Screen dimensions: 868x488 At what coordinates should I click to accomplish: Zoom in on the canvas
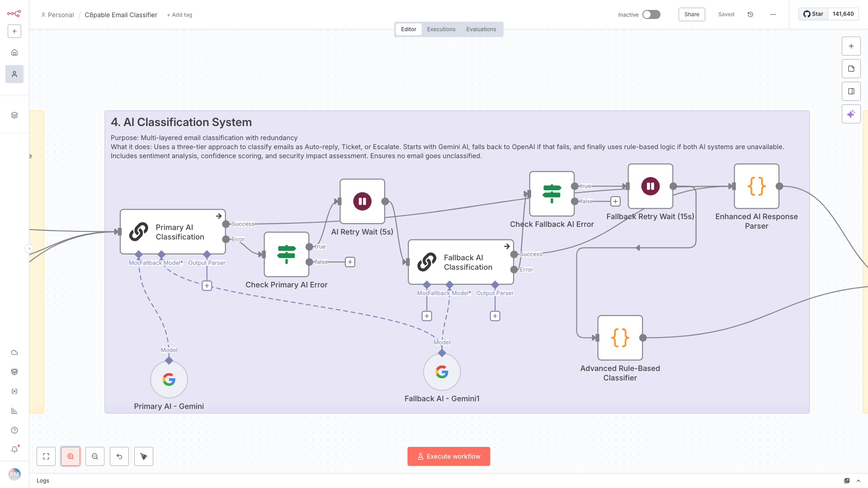point(71,456)
